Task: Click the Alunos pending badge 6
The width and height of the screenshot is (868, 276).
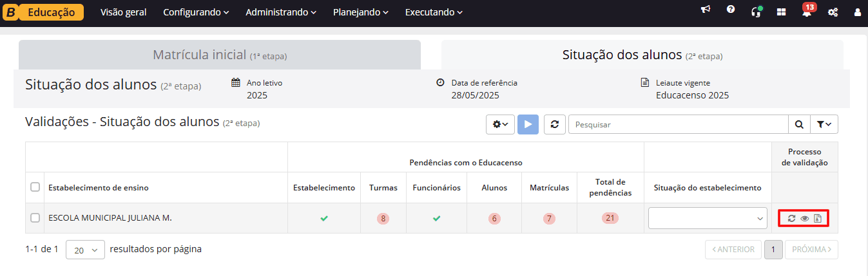Action: tap(494, 219)
